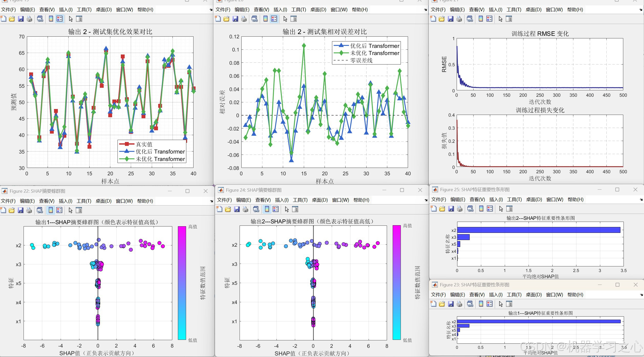Open 插入(I) menu in Figure 23 window
Image resolution: width=644 pixels, height=357 pixels.
pyautogui.click(x=496, y=295)
